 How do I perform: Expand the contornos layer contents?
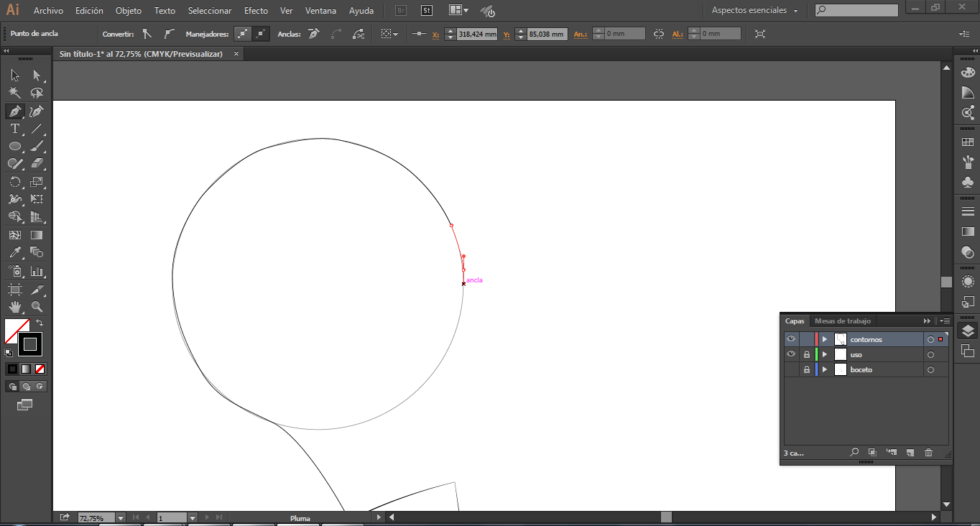pyautogui.click(x=825, y=339)
